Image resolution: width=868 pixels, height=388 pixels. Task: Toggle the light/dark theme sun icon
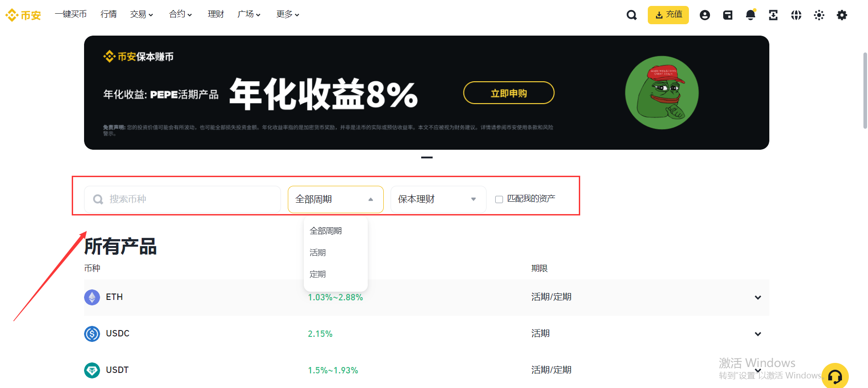(x=819, y=15)
